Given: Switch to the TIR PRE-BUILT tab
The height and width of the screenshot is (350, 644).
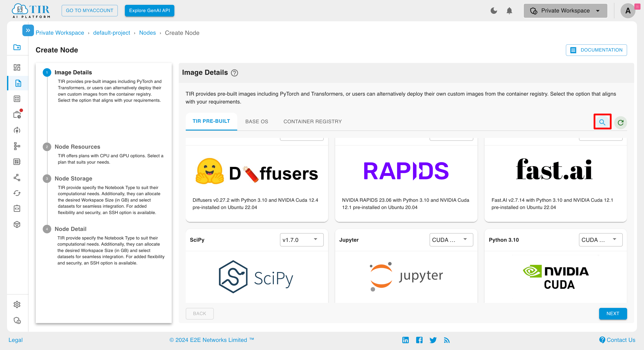Looking at the screenshot, I should (x=211, y=121).
